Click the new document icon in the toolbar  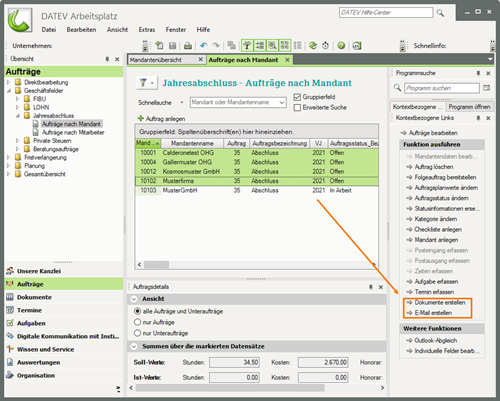[159, 45]
